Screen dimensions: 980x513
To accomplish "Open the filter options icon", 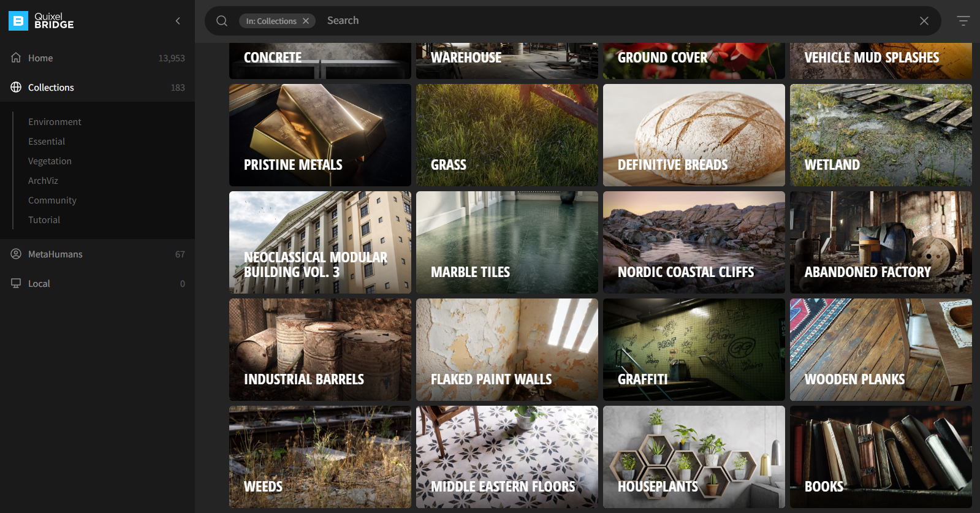I will [x=963, y=21].
